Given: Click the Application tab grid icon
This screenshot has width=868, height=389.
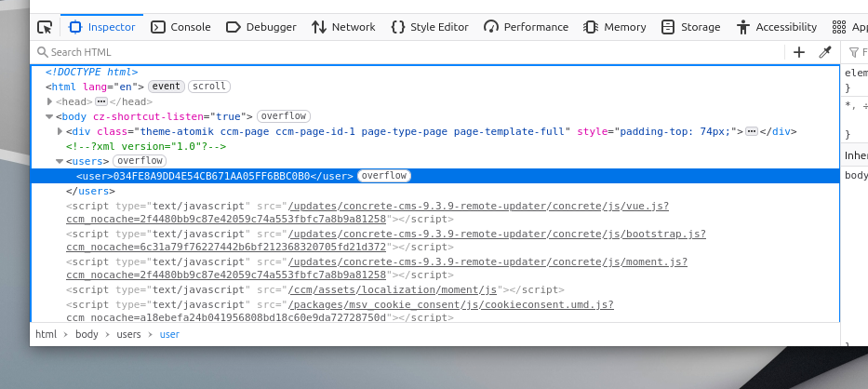Looking at the screenshot, I should point(838,27).
